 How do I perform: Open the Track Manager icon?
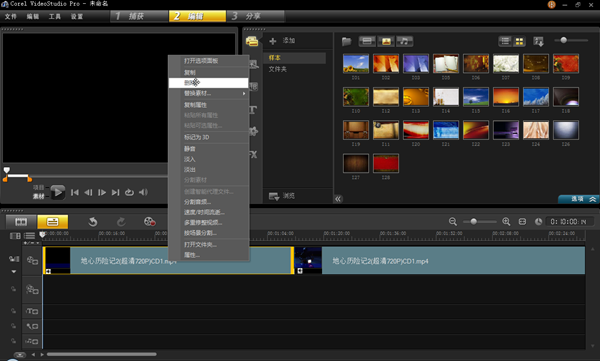pos(29,236)
